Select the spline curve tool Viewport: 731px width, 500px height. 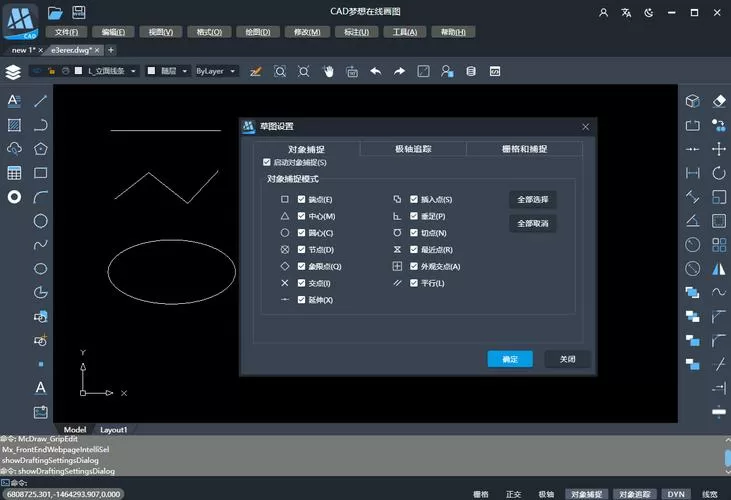tap(41, 245)
